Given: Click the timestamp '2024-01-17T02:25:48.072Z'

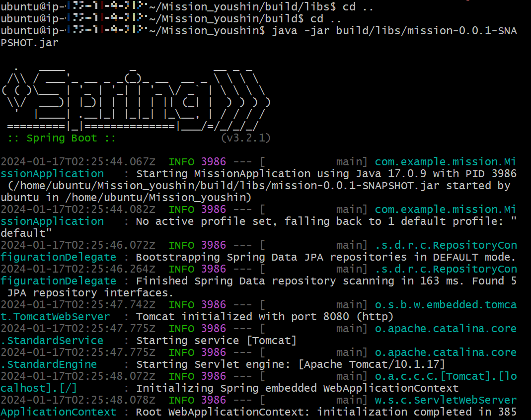Looking at the screenshot, I should (78, 376).
